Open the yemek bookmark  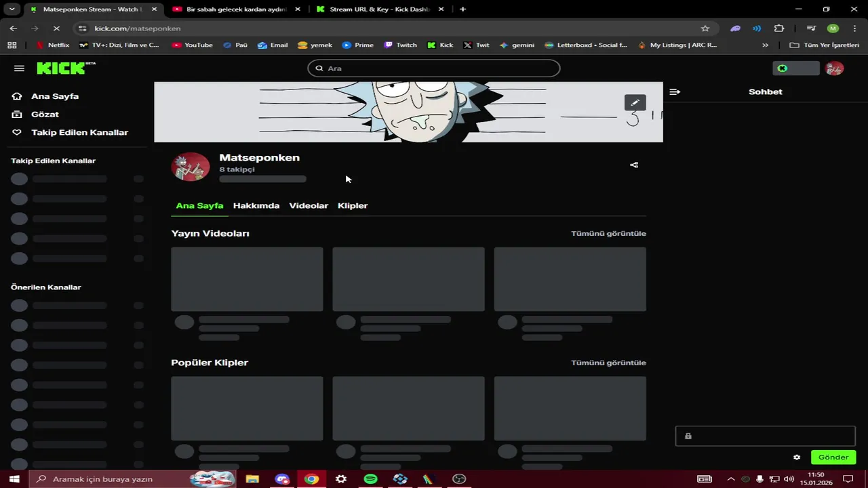click(315, 45)
